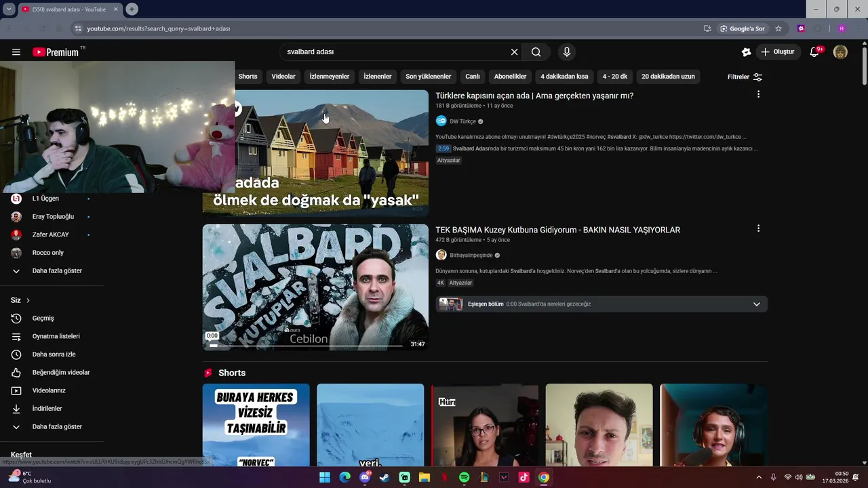
Task: Select the Son yüklenenler chip
Action: coord(429,77)
